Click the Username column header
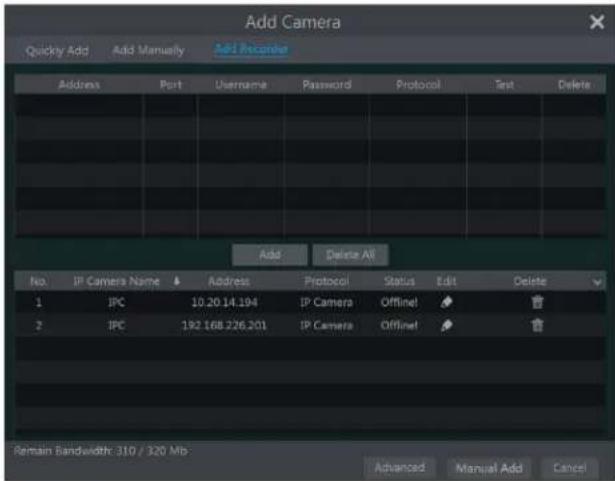 241,85
